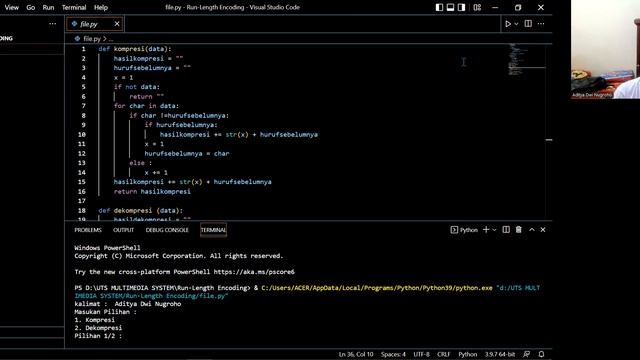Screen dimensions: 640x360
Task: Open feedback icon in status bar
Action: (527, 354)
